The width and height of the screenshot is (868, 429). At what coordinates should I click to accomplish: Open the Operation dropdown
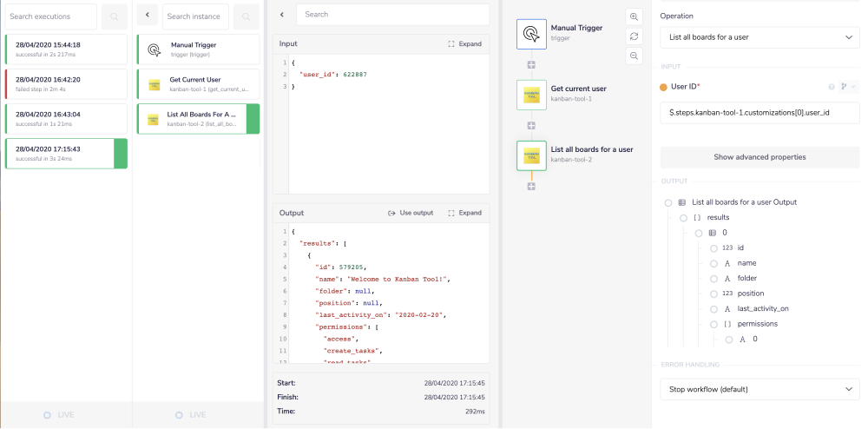pos(759,37)
